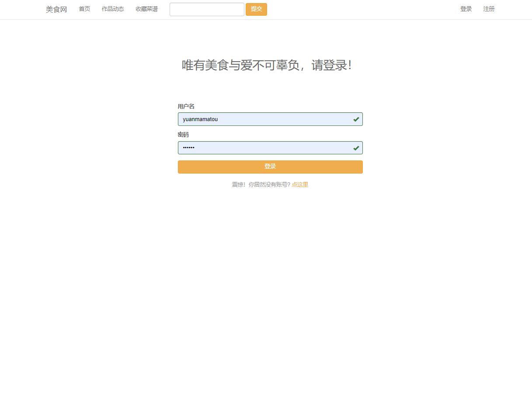Select the 首页 menu item
Screen dimensions: 532x400
pos(84,9)
